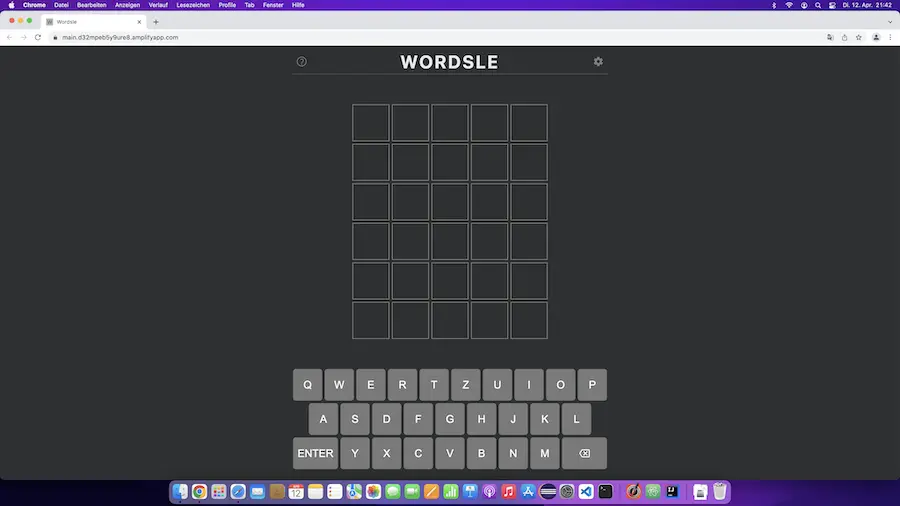
Task: Tap the C key on the on-screen keyboard
Action: point(418,453)
